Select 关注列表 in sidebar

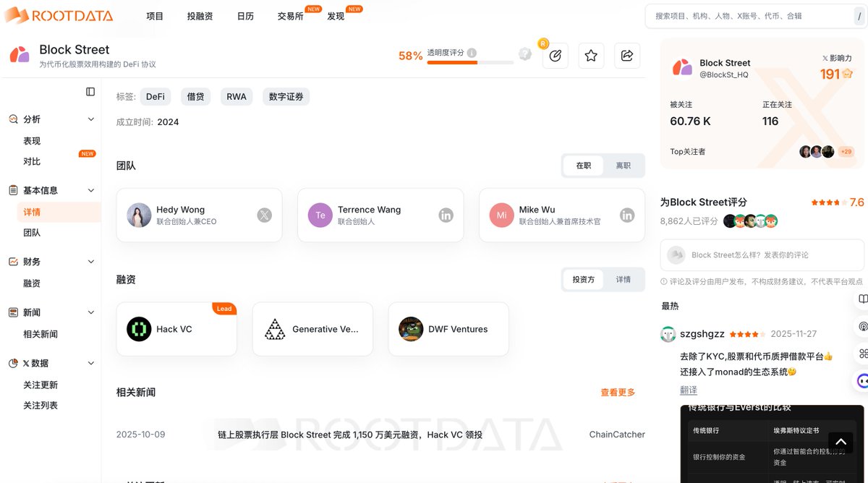[41, 405]
